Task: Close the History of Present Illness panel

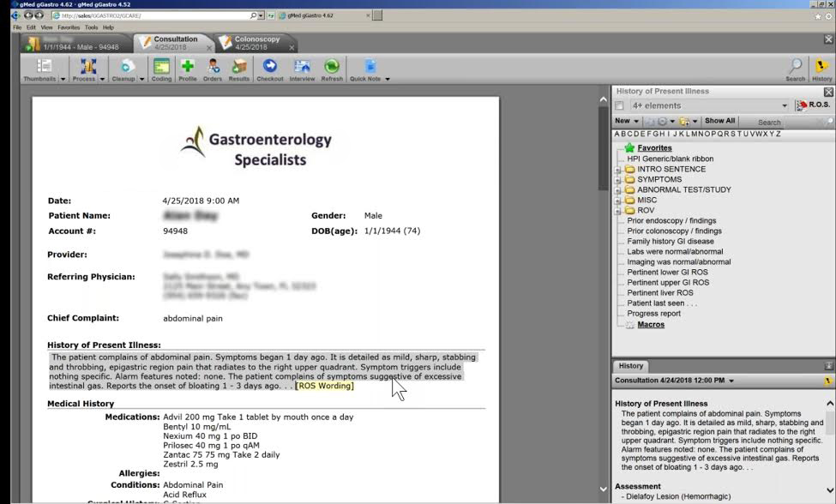Action: pyautogui.click(x=828, y=93)
